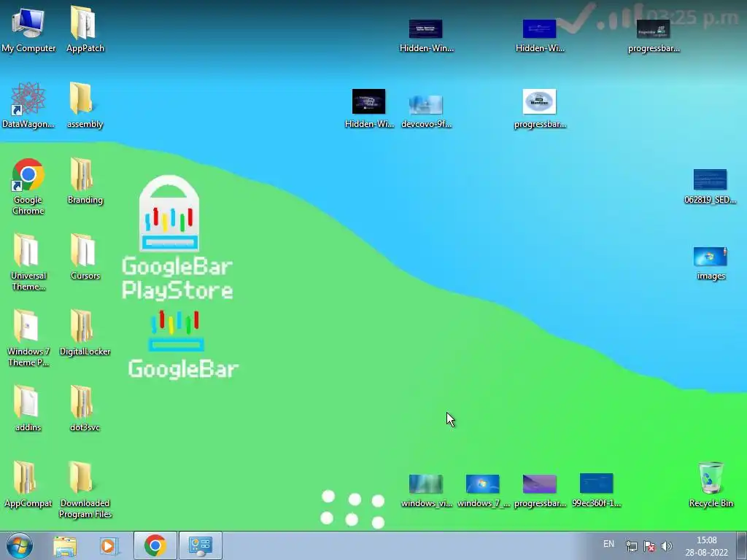Select the Branding folder
Image resolution: width=747 pixels, height=560 pixels.
click(85, 181)
